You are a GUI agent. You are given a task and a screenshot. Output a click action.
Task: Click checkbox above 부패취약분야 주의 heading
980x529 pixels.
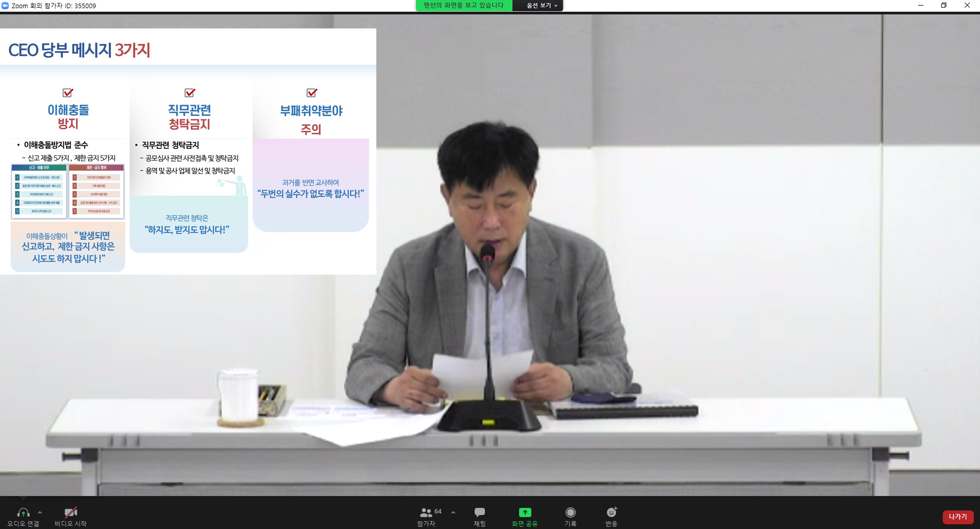(312, 92)
